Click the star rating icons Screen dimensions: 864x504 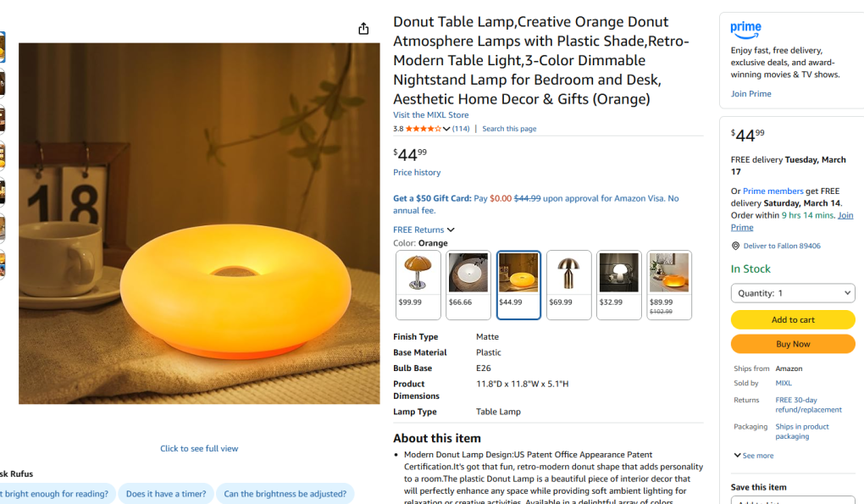(424, 129)
